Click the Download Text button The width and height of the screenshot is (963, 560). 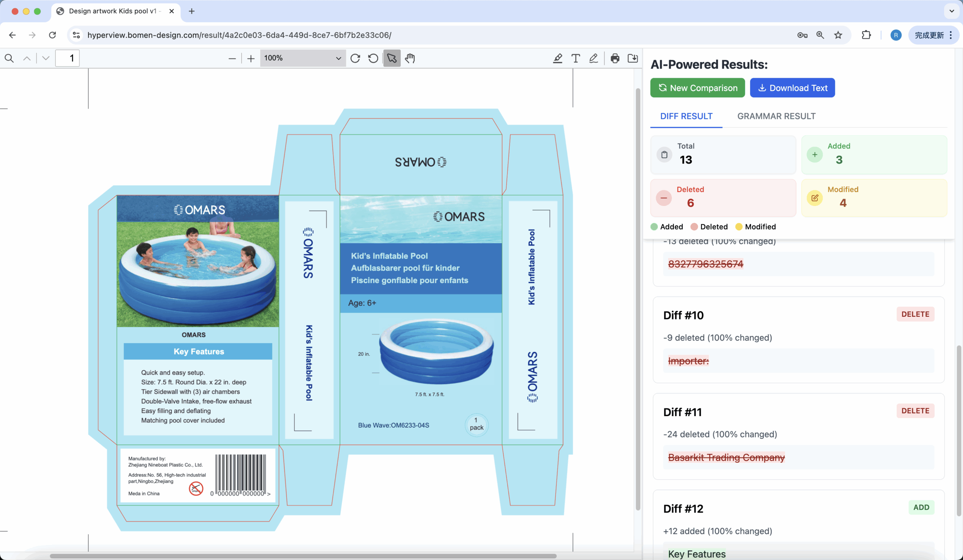792,88
